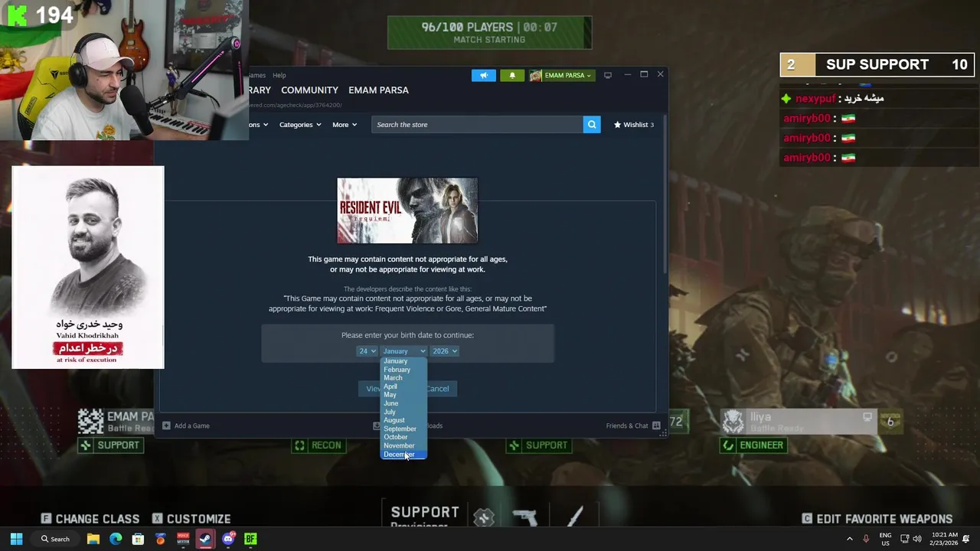Open the Steam COMMUNITY tab

(309, 90)
